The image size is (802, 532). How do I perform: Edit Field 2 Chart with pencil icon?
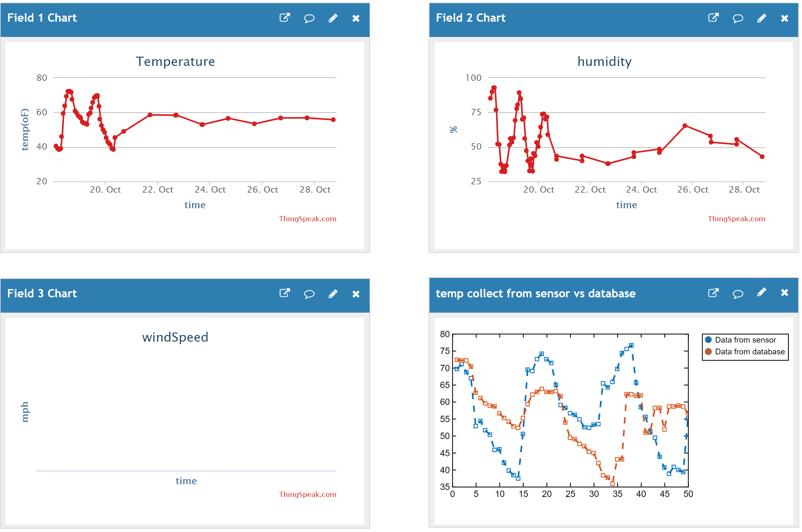point(762,18)
